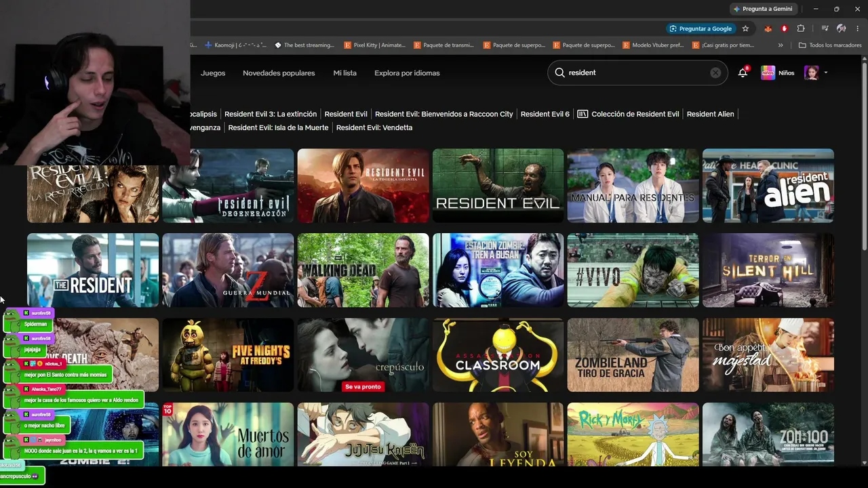868x488 pixels.
Task: Open the Muertos de amor thumbnail
Action: point(228,434)
